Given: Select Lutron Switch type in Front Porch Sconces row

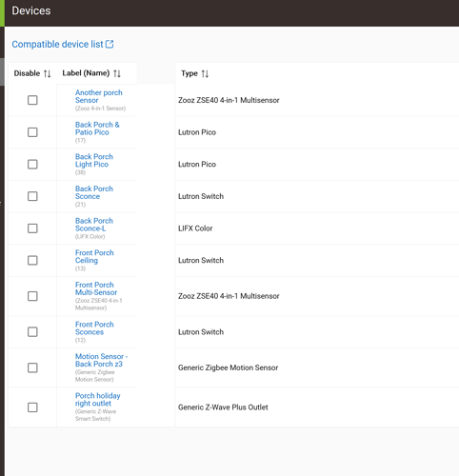Looking at the screenshot, I should (x=201, y=332).
